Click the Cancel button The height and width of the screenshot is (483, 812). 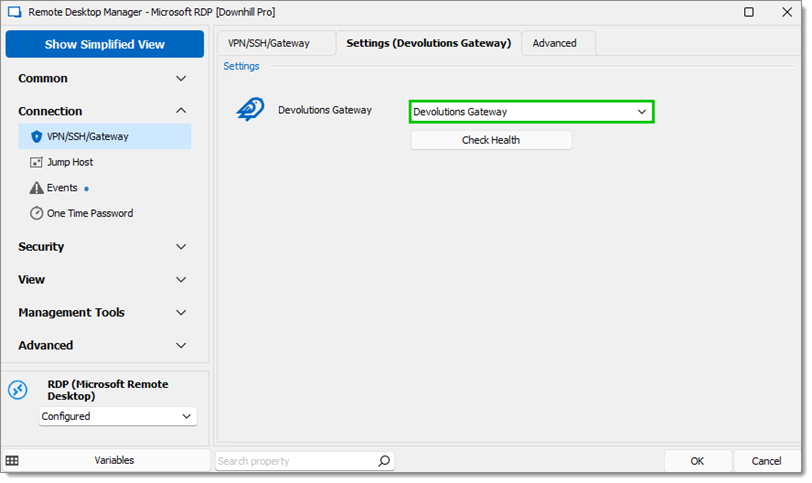coord(766,461)
